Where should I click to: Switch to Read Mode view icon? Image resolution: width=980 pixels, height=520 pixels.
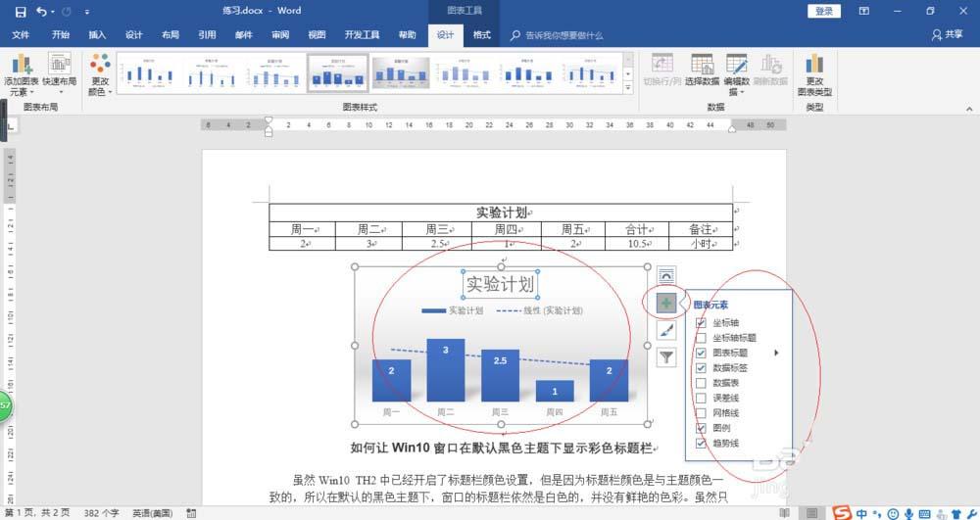[784, 512]
